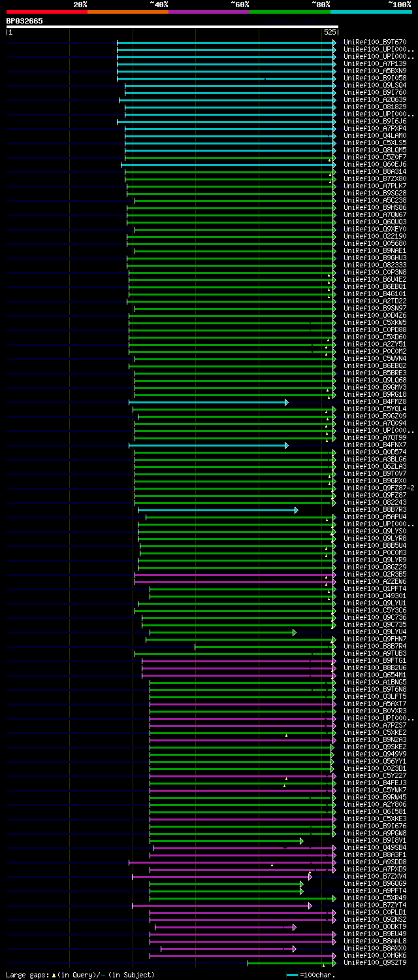
Task: Select the UniRef100_A5APU4 label
Action: pyautogui.click(x=376, y=517)
